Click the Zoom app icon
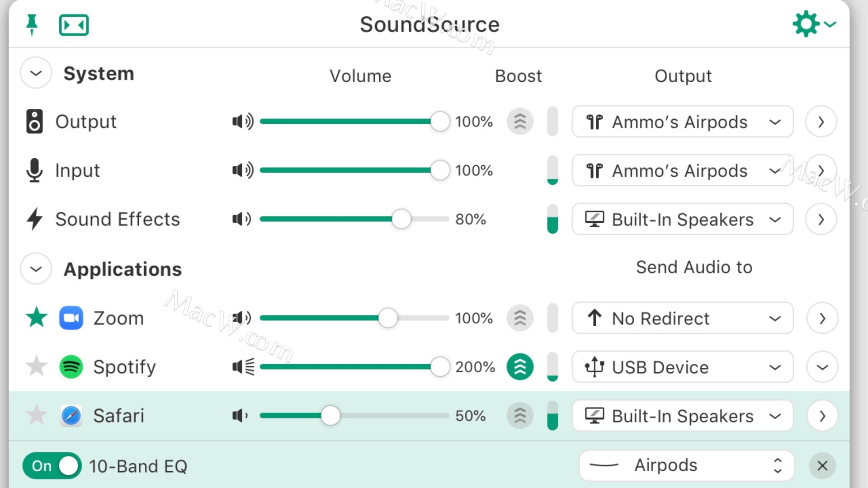 71,318
